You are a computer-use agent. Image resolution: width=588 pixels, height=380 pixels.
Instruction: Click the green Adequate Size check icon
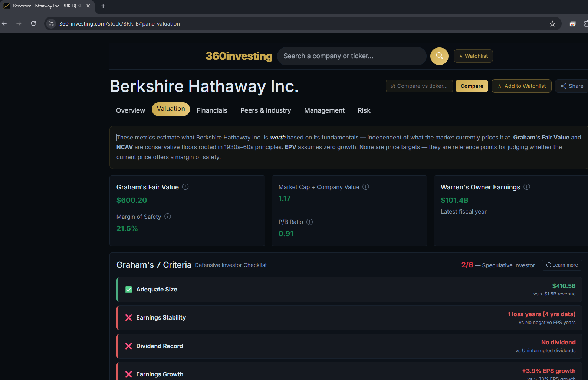pos(129,289)
